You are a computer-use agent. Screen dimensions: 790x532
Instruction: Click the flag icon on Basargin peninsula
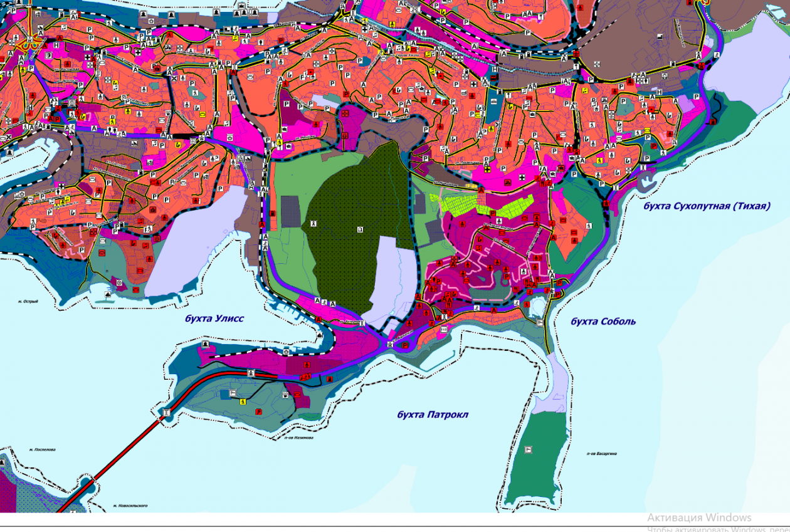tap(529, 449)
